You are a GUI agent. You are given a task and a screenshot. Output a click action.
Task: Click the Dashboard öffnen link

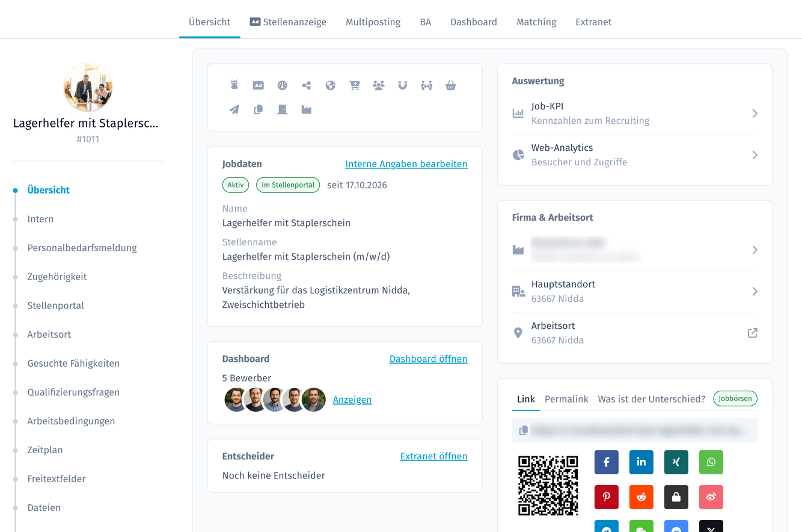428,359
